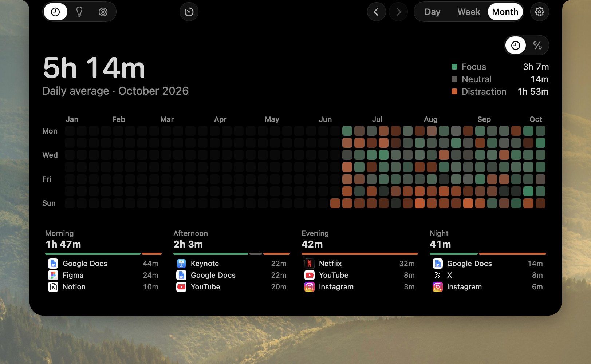591x364 pixels.
Task: Click the timer history icon
Action: [x=189, y=12]
